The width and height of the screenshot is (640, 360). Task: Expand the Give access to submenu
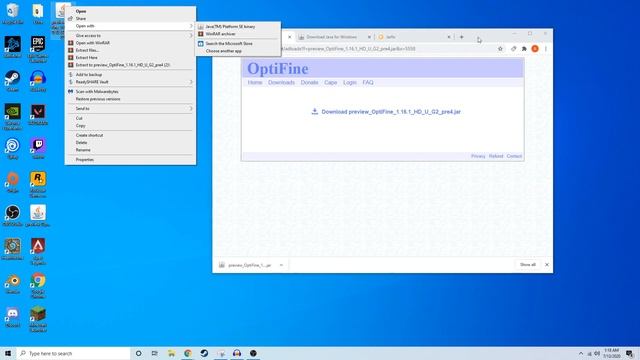(130, 36)
